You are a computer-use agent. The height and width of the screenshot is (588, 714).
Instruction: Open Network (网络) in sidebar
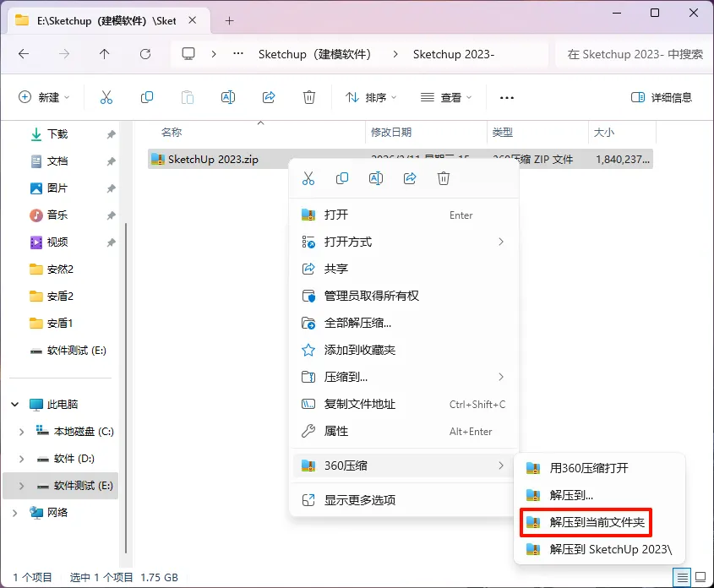[x=57, y=513]
